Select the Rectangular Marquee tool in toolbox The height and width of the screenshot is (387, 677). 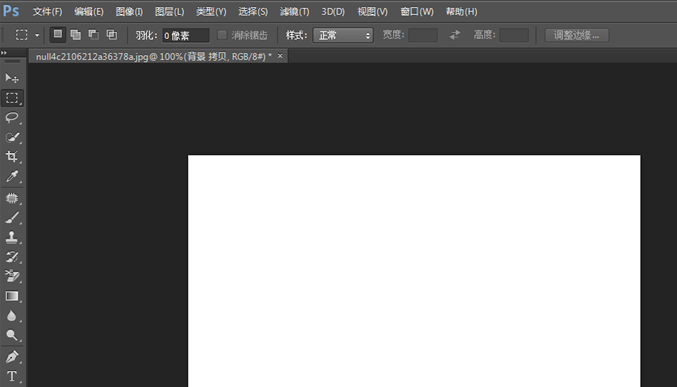tap(12, 98)
